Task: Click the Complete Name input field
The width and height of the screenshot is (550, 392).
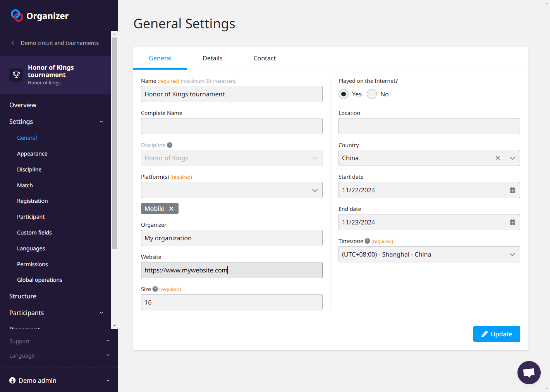Action: [232, 126]
